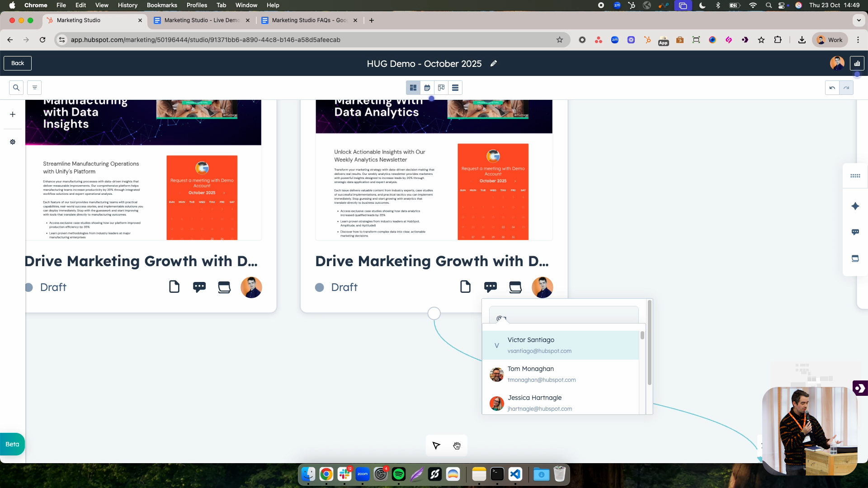Enable the hand pan tool at the bottom
Image resolution: width=868 pixels, height=488 pixels.
pyautogui.click(x=457, y=446)
